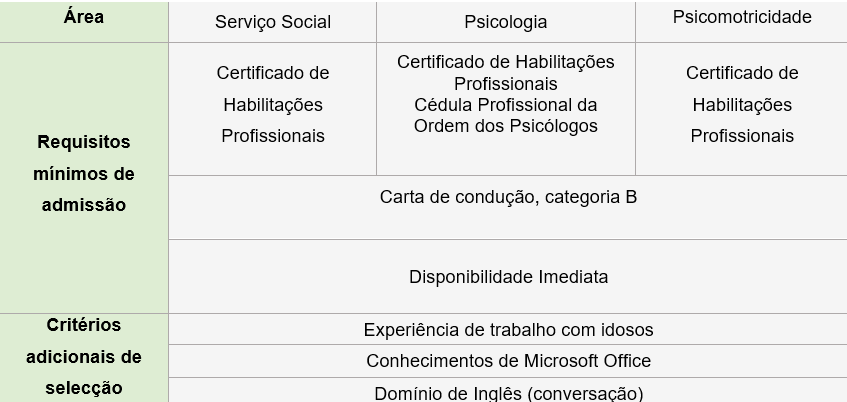Click the word 'admissão' in left column

click(x=84, y=205)
